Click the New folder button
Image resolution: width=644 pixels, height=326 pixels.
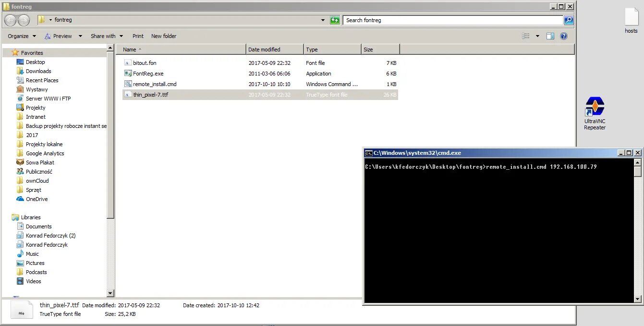tap(164, 36)
